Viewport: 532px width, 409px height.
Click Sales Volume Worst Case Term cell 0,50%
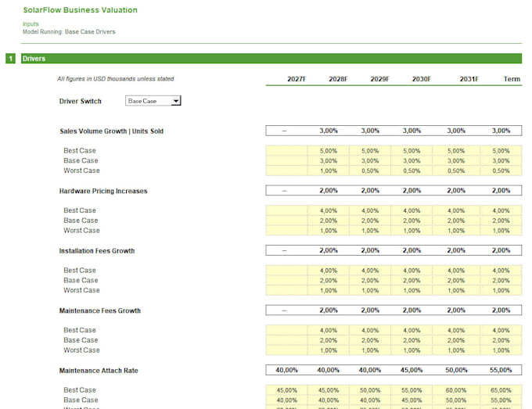pyautogui.click(x=501, y=170)
